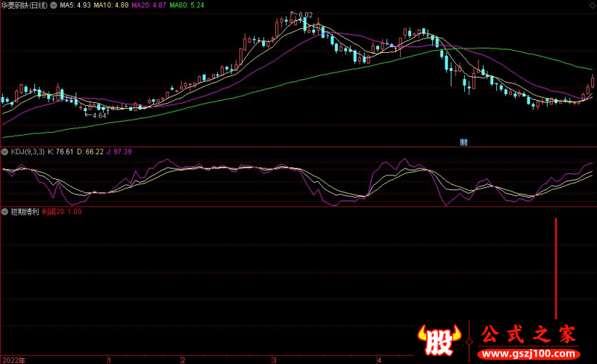The image size is (597, 364).
Task: Open the main chart indicator dropdown beside 华菱钢铁(日线)
Action: pos(54,5)
